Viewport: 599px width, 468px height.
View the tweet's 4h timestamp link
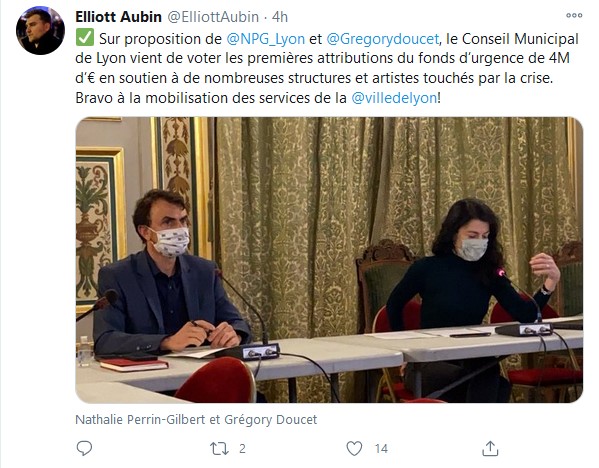pos(280,17)
